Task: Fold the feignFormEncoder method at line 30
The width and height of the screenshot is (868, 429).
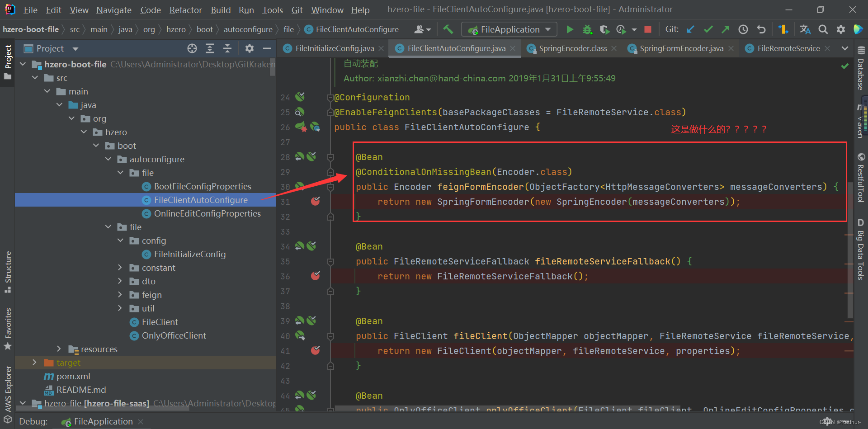Action: pyautogui.click(x=330, y=187)
